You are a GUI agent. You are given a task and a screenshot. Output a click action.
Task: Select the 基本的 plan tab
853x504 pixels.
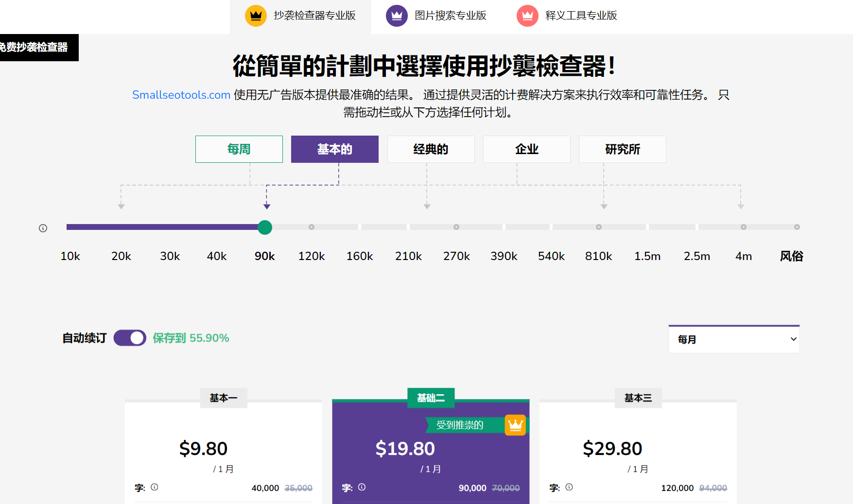tap(334, 149)
